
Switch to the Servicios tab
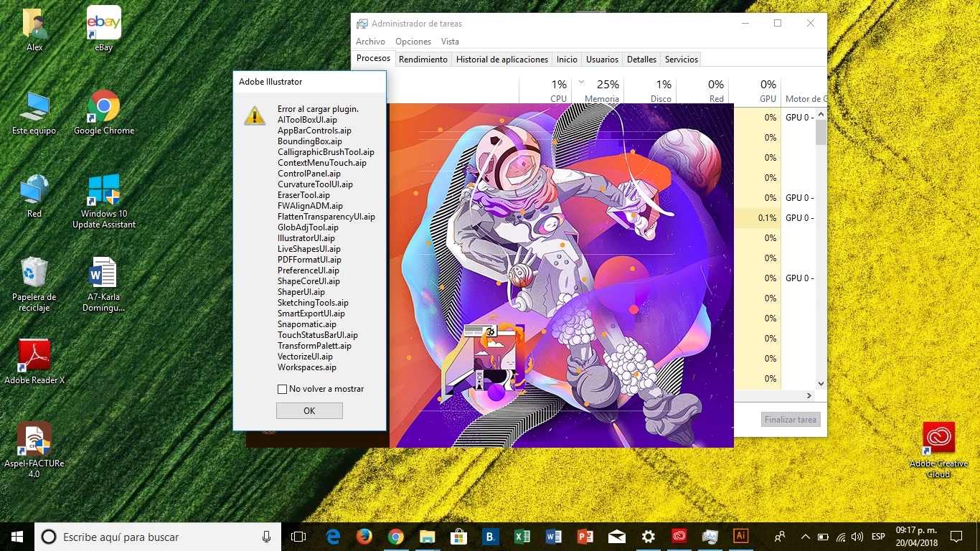coord(681,60)
